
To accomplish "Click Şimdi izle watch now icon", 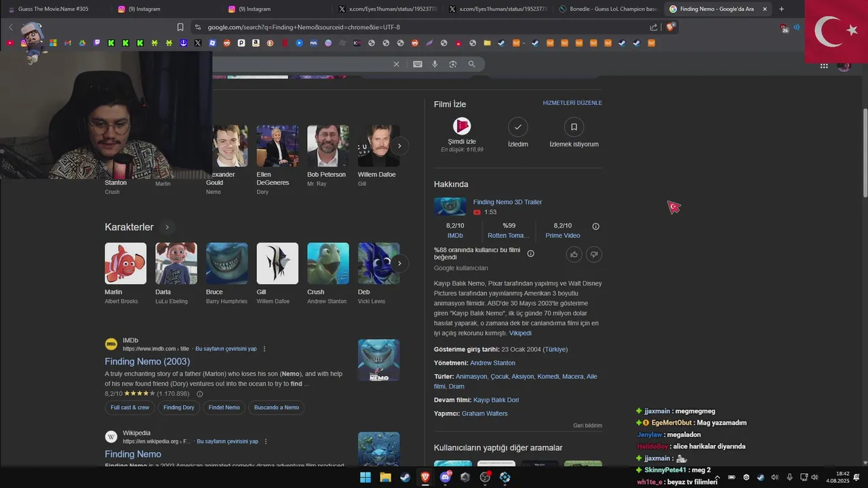I will coord(462,126).
